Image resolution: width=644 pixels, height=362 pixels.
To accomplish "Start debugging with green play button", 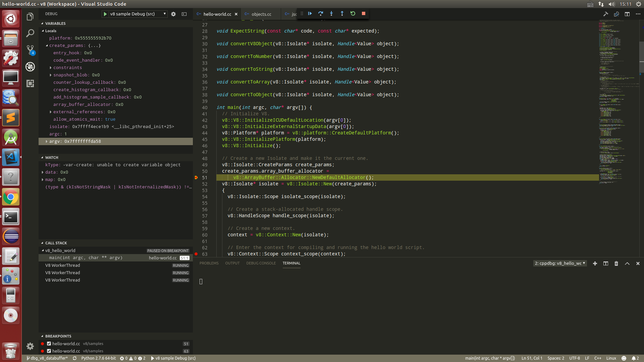I will 105,14.
